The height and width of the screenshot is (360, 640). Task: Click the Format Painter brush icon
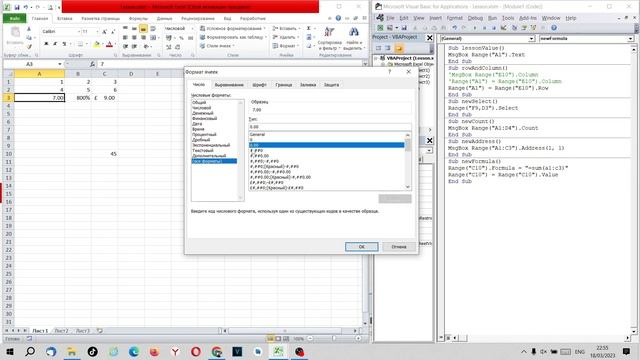29,47
